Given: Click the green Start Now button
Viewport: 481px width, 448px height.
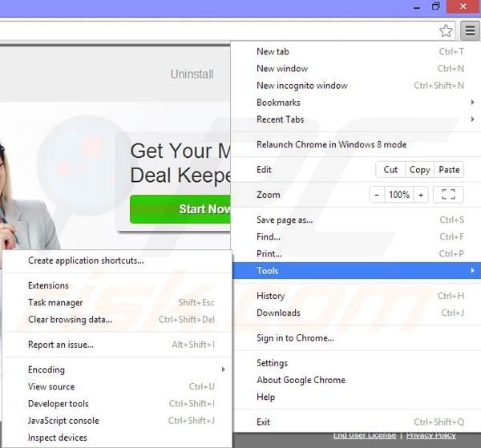Looking at the screenshot, I should [180, 209].
